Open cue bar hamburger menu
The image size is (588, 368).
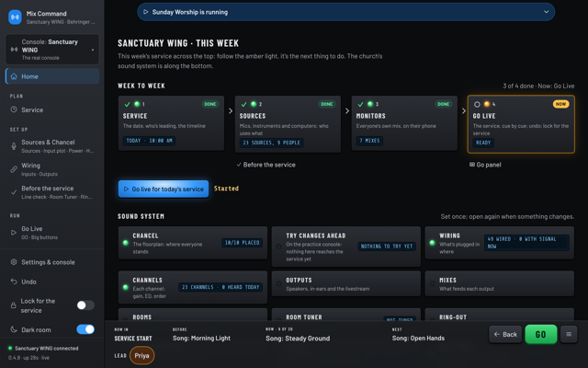pos(569,334)
